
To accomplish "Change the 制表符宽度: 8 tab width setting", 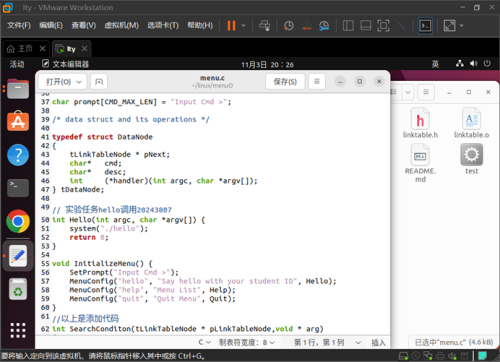I will (247, 342).
